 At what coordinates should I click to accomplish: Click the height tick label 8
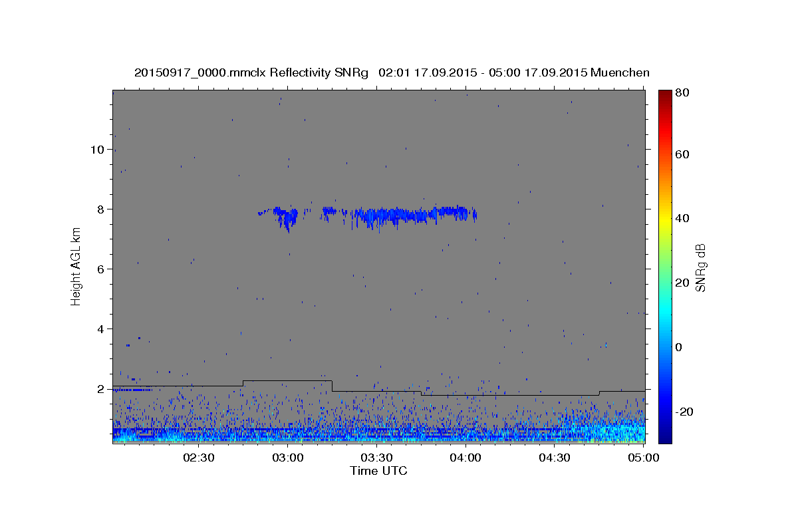(102, 209)
